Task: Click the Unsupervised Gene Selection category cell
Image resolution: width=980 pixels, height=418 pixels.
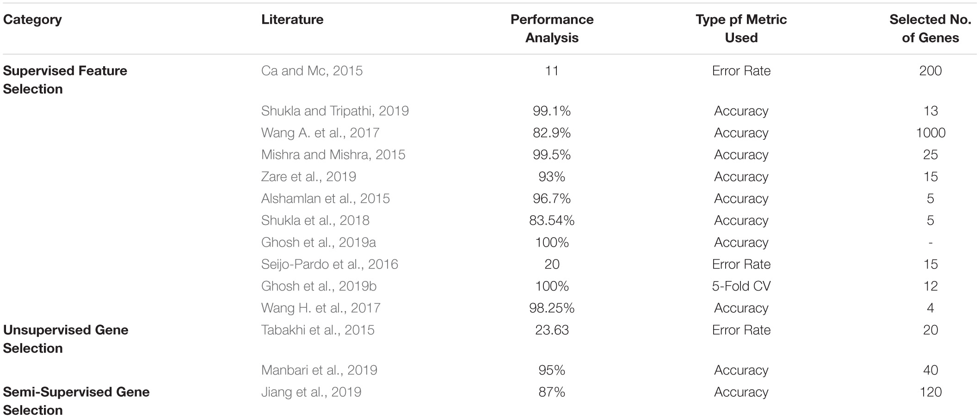Action: (66, 339)
